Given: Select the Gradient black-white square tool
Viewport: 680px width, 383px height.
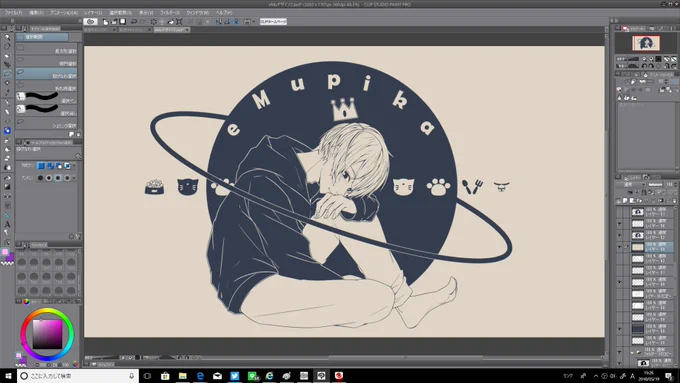Looking at the screenshot, I should [x=7, y=187].
